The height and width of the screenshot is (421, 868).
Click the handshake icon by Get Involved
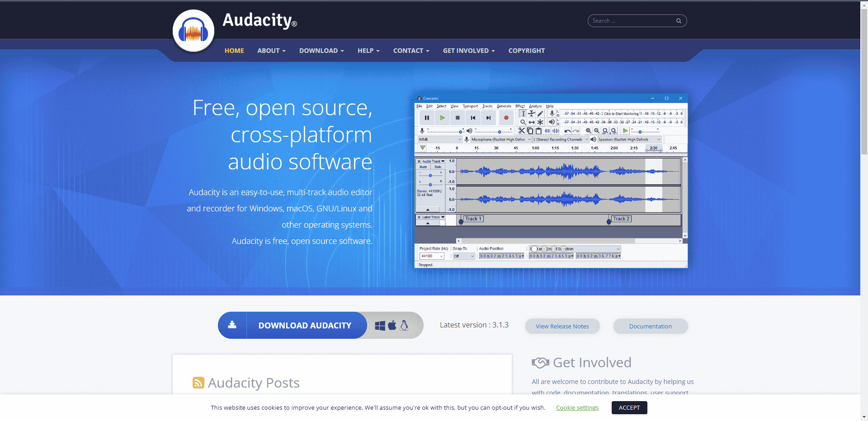tap(540, 362)
